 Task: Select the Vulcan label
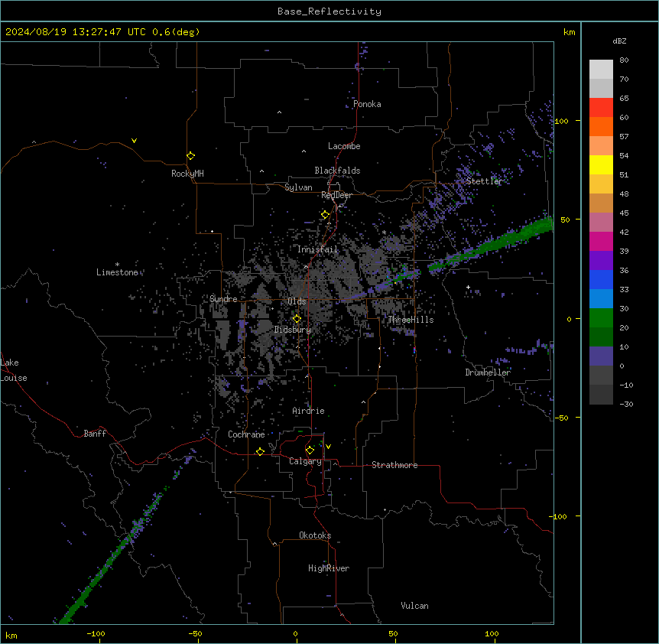coord(414,606)
